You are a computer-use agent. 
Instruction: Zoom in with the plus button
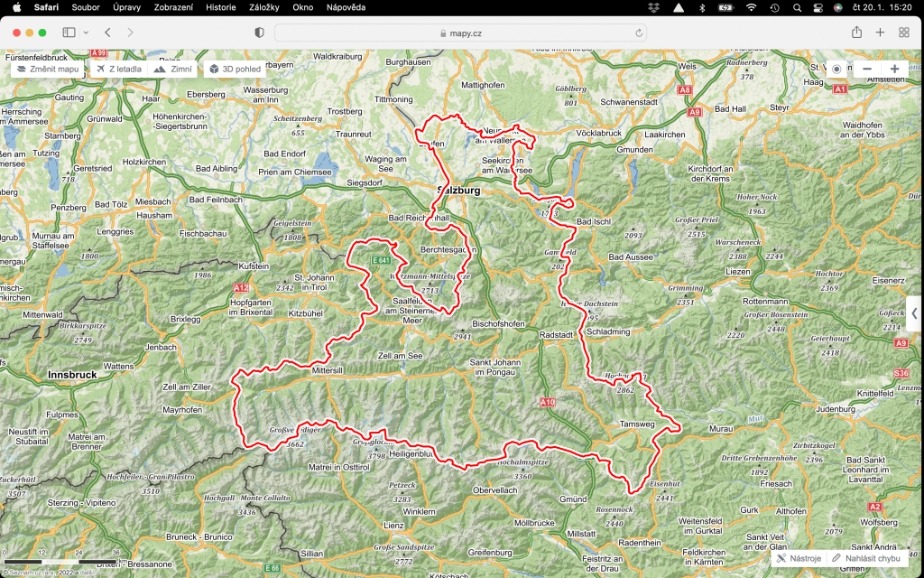pos(894,69)
